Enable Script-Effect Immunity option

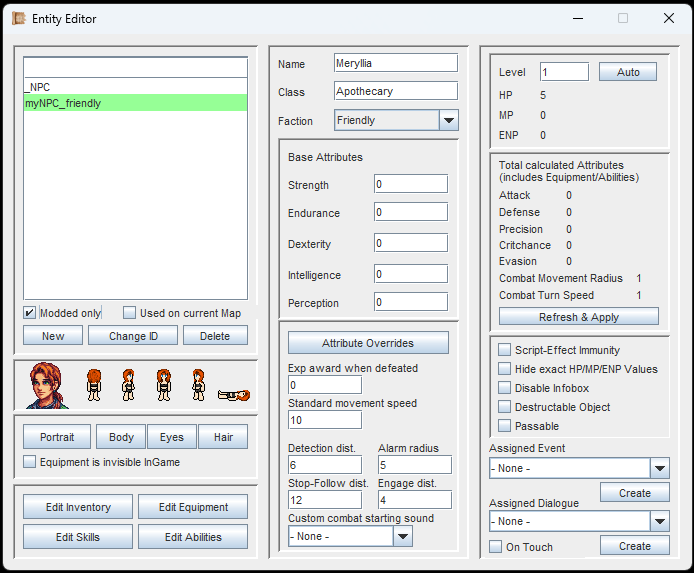coord(505,350)
